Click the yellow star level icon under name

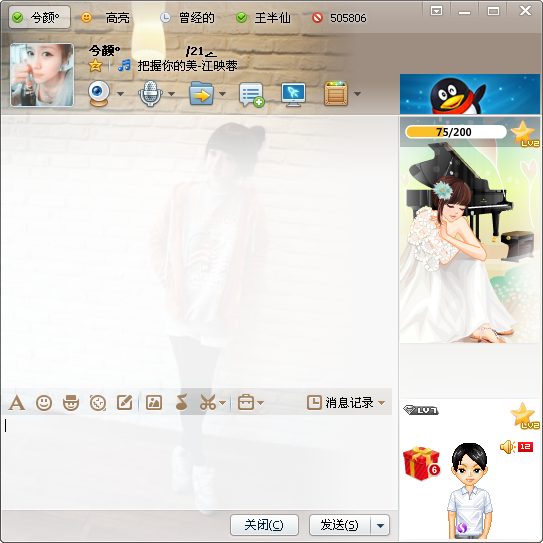pos(95,65)
